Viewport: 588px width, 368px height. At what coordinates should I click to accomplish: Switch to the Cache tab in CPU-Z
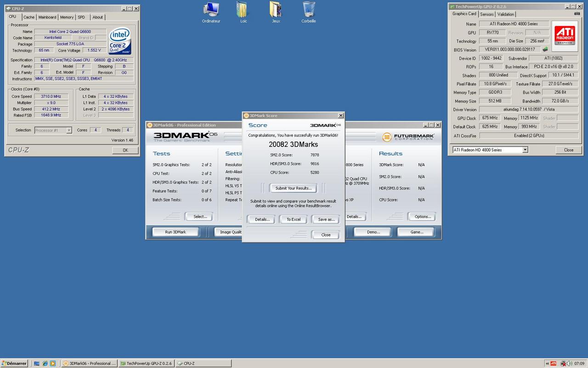pos(29,17)
